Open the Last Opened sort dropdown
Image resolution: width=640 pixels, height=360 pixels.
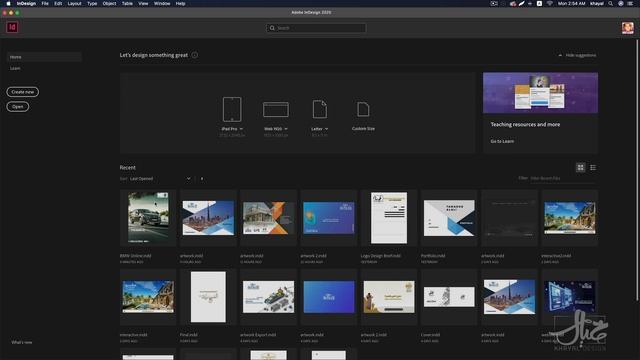pos(160,179)
